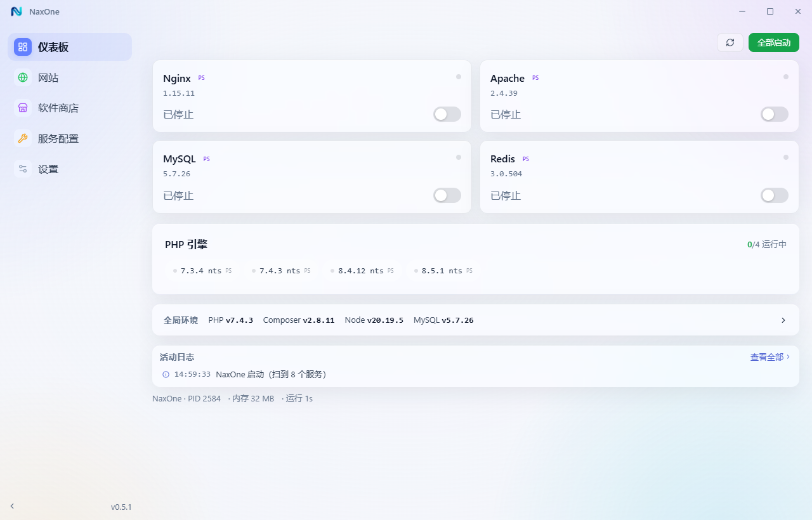This screenshot has width=812, height=520.
Task: Click the wrench icon beside 服务配置
Action: click(23, 138)
